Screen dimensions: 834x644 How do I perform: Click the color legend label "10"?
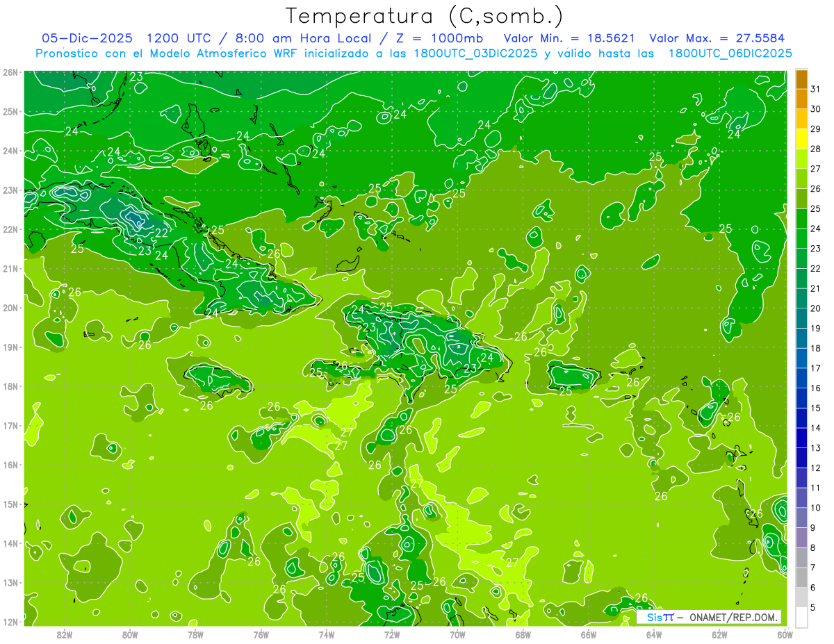coord(815,507)
